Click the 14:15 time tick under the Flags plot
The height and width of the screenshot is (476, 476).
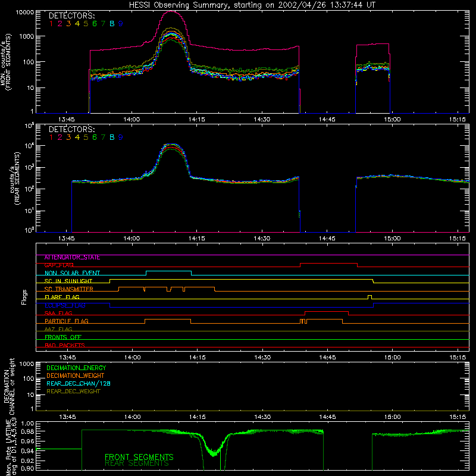coord(197,358)
